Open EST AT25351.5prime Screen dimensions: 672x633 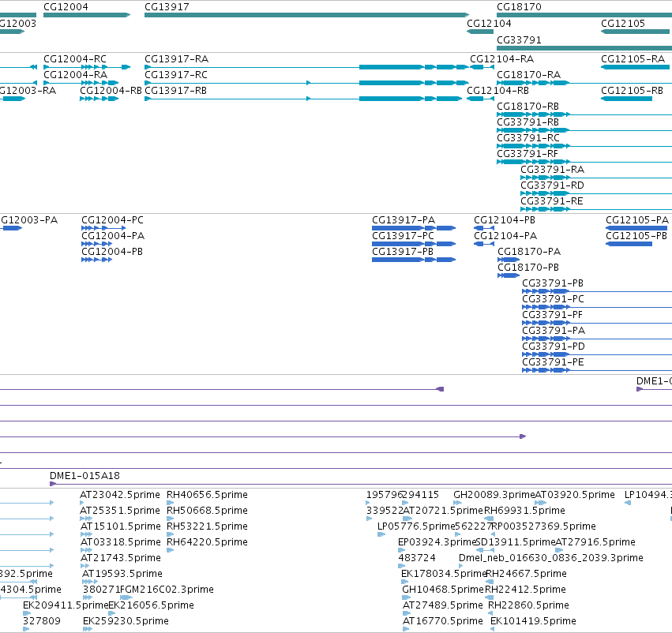(x=120, y=511)
